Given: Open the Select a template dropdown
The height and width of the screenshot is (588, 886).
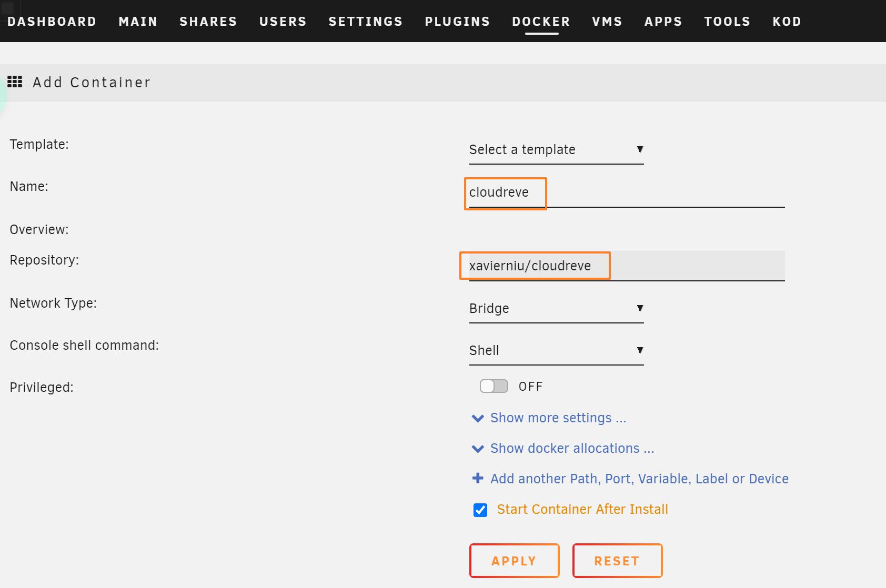Looking at the screenshot, I should [x=556, y=150].
